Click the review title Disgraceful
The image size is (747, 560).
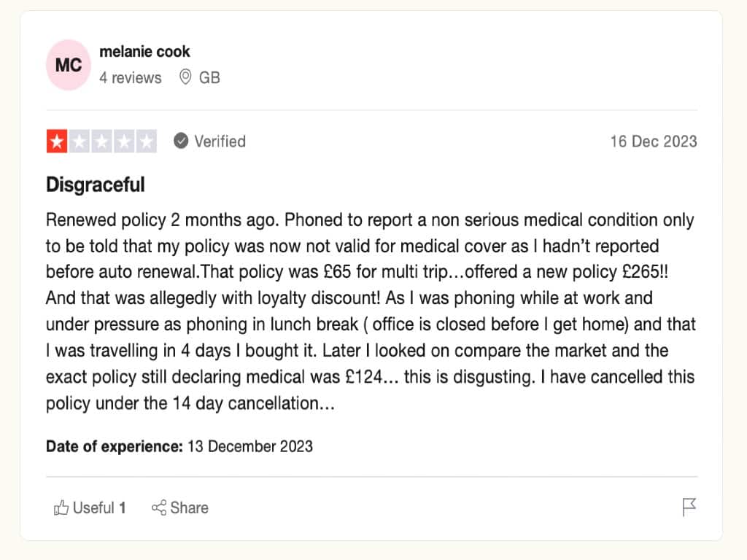coord(95,184)
